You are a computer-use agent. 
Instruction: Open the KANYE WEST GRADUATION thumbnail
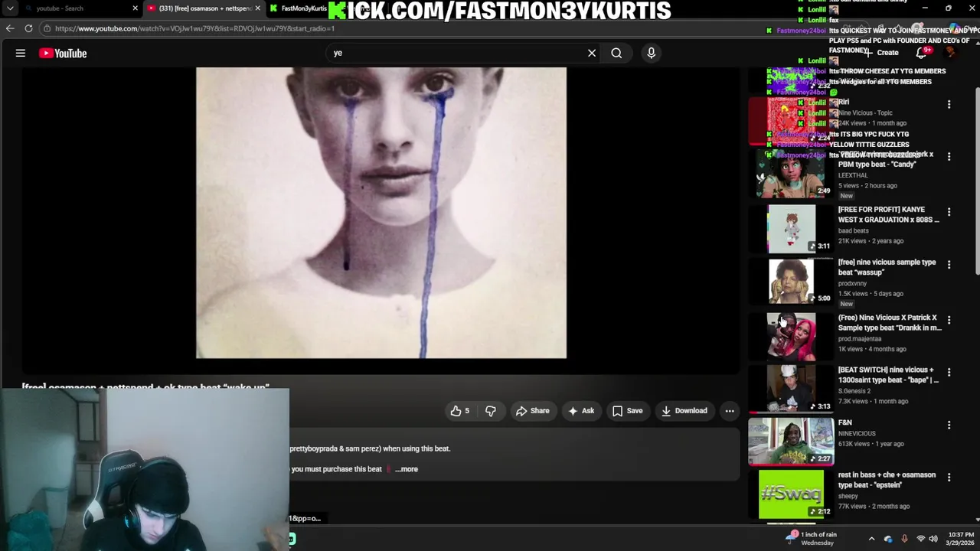[x=791, y=229]
